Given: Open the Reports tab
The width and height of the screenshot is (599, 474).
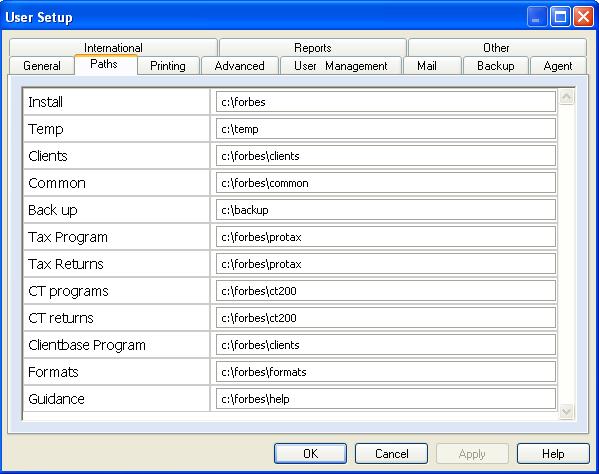Looking at the screenshot, I should [312, 47].
